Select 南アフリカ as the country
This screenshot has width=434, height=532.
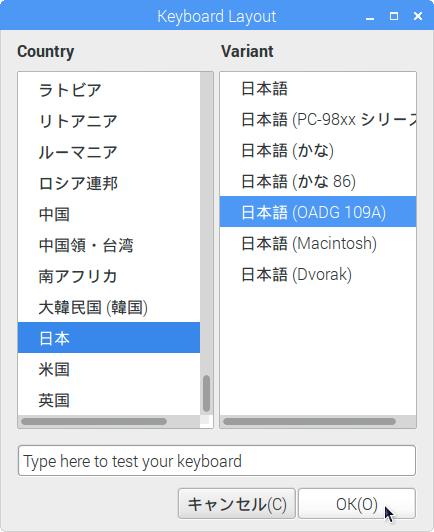pyautogui.click(x=109, y=276)
